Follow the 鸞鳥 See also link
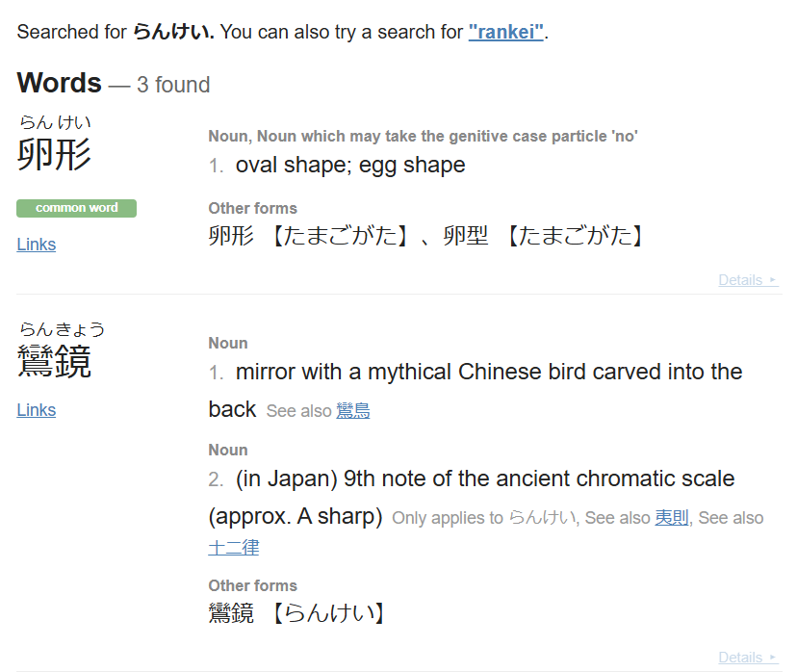 (x=352, y=411)
